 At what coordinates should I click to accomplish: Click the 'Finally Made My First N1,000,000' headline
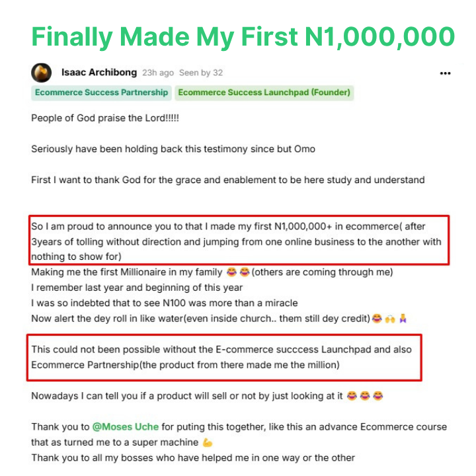tap(243, 36)
